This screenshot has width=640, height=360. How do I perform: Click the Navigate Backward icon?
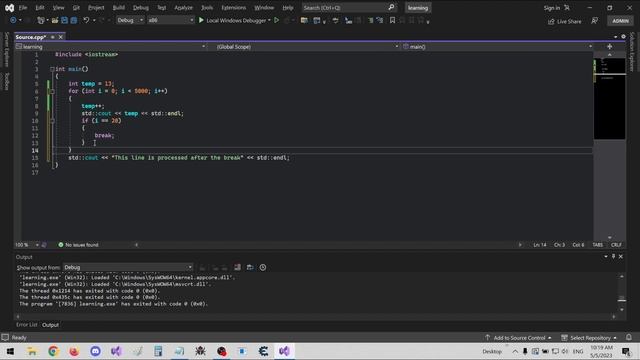[x=13, y=20]
